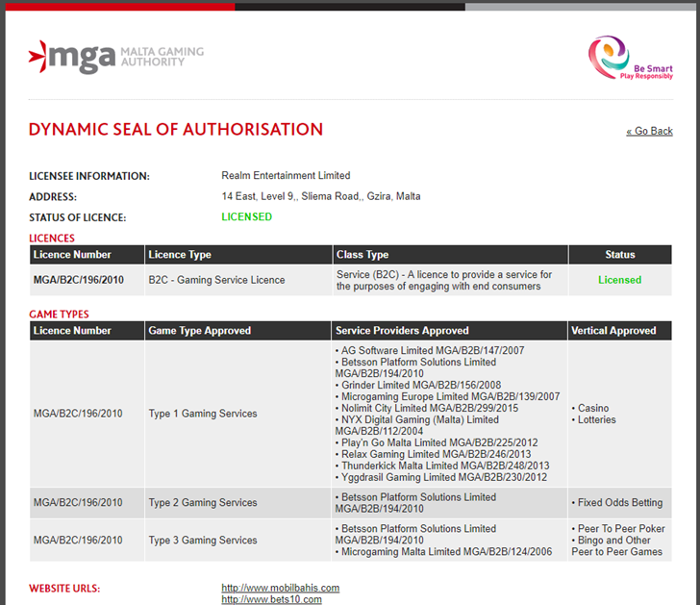700x605 pixels.
Task: Click the Lotteries vertical entry
Action: click(594, 419)
